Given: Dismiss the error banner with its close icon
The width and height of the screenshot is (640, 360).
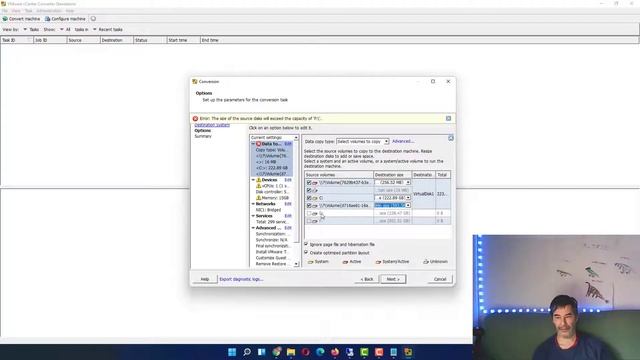Looking at the screenshot, I should pyautogui.click(x=448, y=118).
